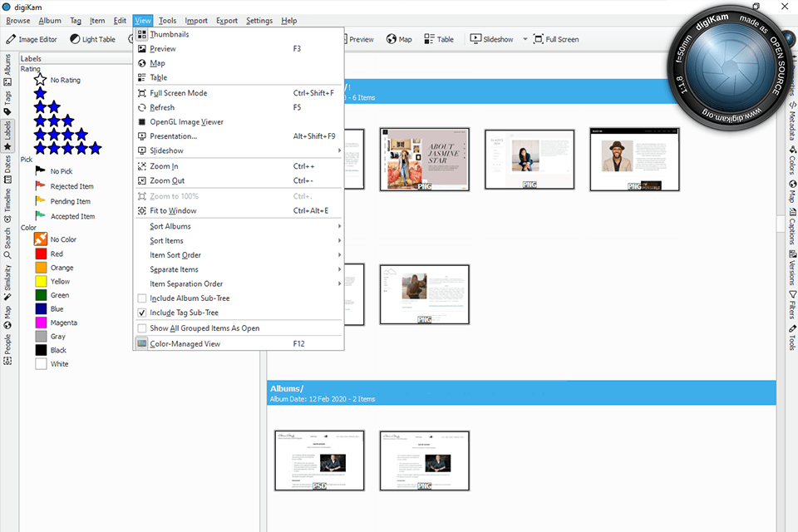The height and width of the screenshot is (532, 798).
Task: Open the Filters right sidebar tab
Action: (x=792, y=305)
